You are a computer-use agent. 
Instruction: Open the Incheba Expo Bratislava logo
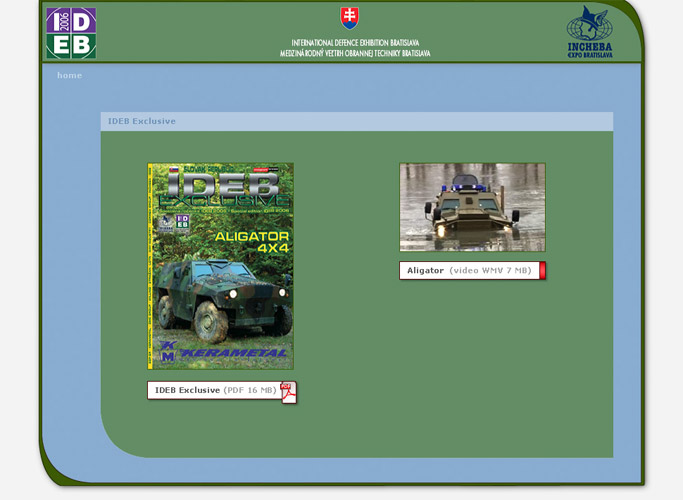pos(590,32)
